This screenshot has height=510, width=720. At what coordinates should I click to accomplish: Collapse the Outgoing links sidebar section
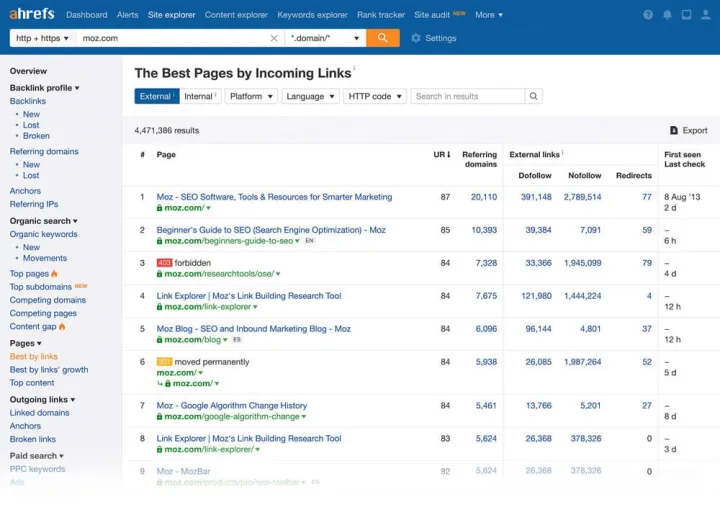pyautogui.click(x=42, y=399)
